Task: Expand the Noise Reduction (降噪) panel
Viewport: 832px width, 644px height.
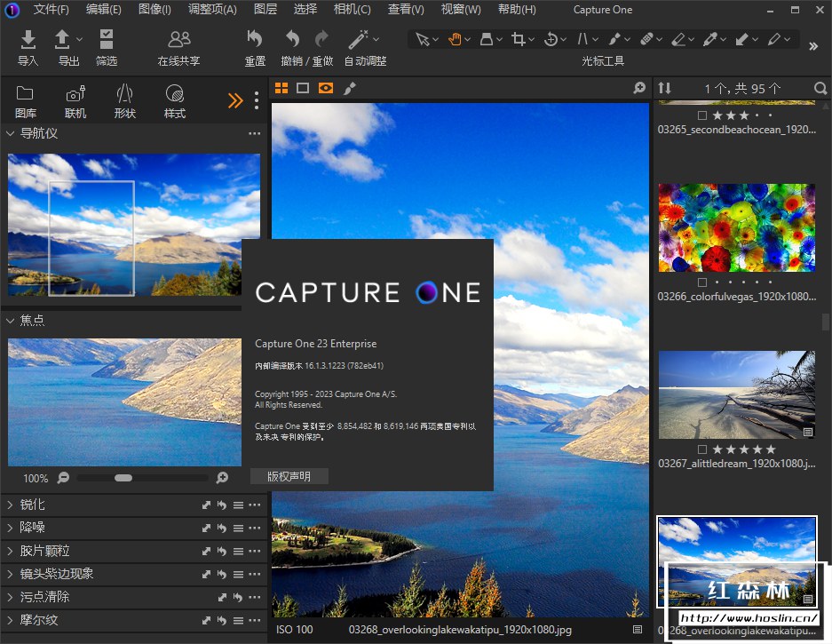Action: pyautogui.click(x=11, y=528)
